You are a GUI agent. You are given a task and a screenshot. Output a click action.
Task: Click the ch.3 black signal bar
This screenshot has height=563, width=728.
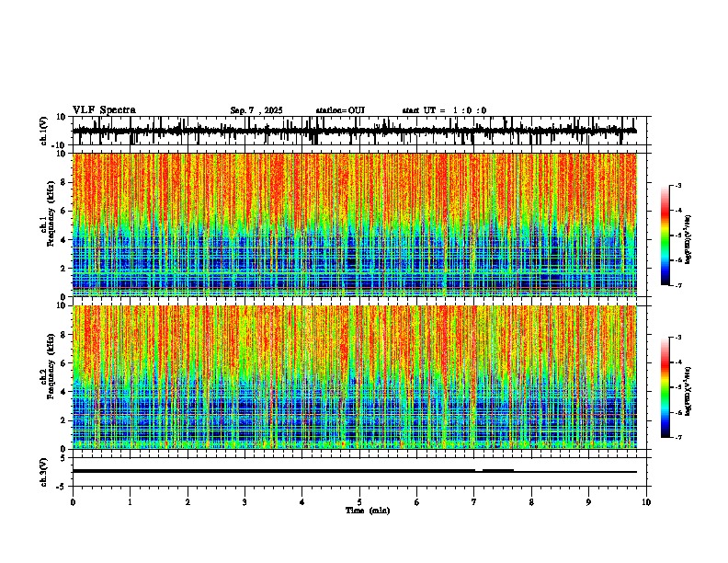pyautogui.click(x=355, y=471)
